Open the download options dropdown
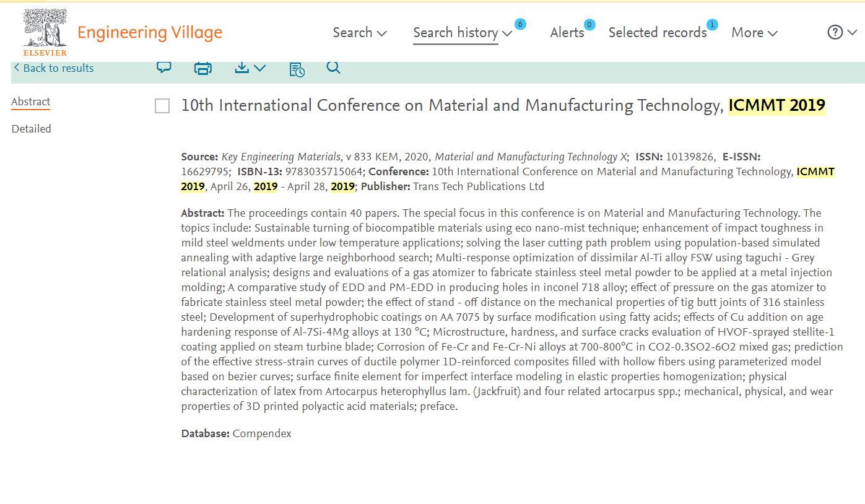 [250, 68]
